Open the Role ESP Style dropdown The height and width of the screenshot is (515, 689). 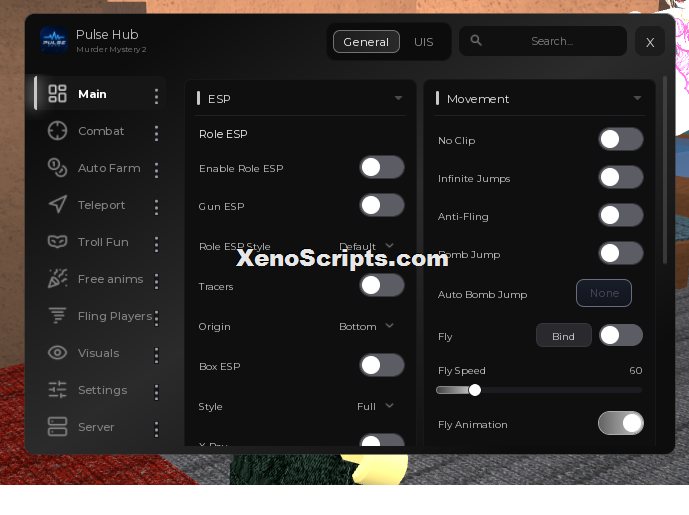(366, 246)
